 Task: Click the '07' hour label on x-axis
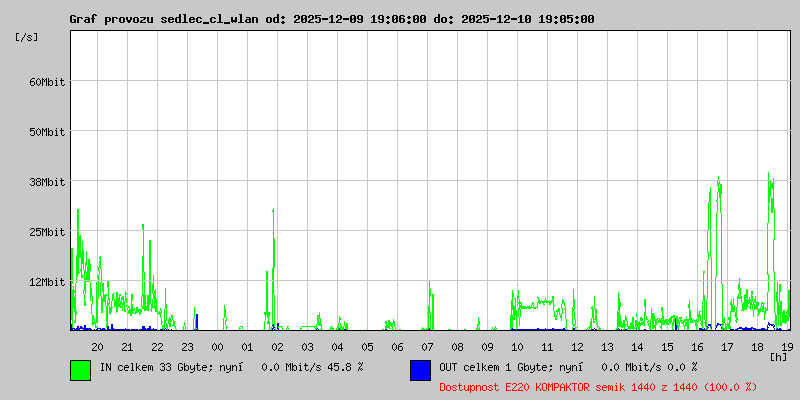(x=427, y=347)
